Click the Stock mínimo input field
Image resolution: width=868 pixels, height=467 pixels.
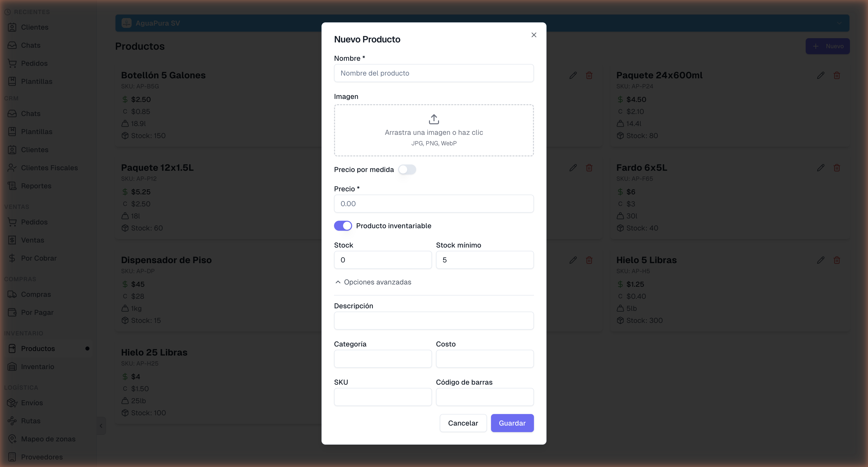pyautogui.click(x=484, y=260)
